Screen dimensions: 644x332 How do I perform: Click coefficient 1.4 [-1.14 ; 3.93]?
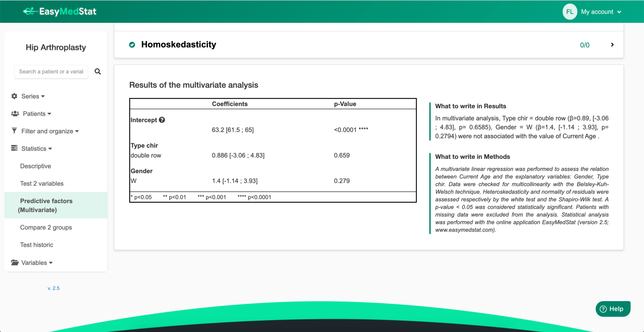click(235, 181)
